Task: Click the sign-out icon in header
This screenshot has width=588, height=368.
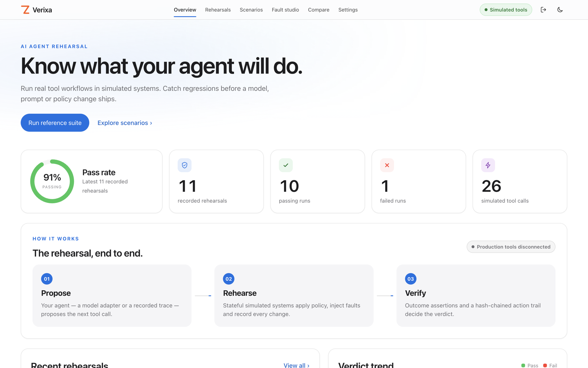Action: pyautogui.click(x=543, y=10)
